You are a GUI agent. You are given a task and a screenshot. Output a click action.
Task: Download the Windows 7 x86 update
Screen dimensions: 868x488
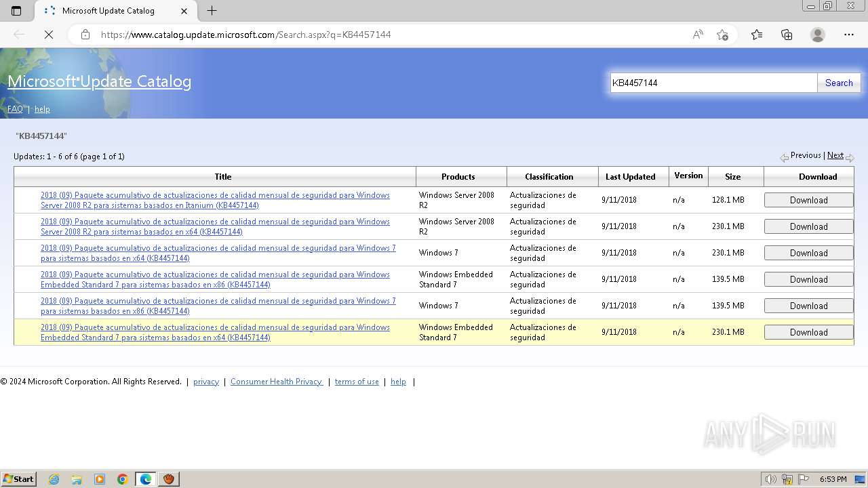tap(808, 306)
